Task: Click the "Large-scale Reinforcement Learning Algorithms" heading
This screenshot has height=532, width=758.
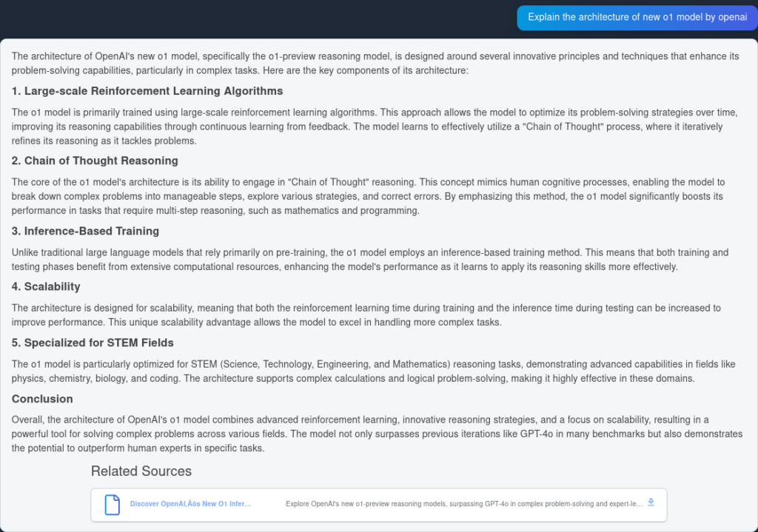Action: [x=147, y=91]
